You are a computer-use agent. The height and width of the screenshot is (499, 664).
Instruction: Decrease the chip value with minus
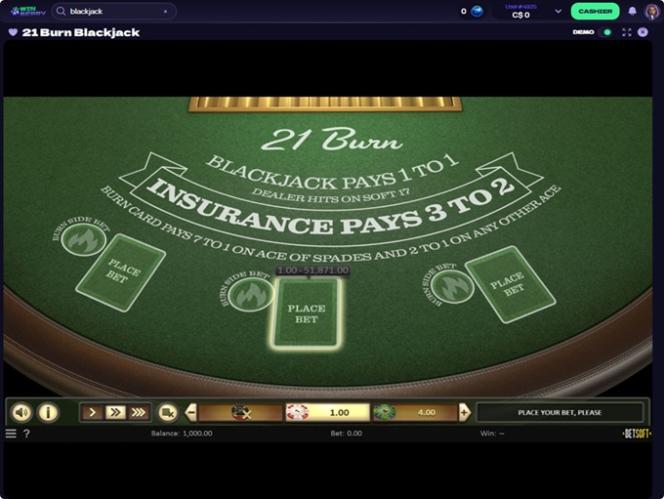tap(191, 412)
